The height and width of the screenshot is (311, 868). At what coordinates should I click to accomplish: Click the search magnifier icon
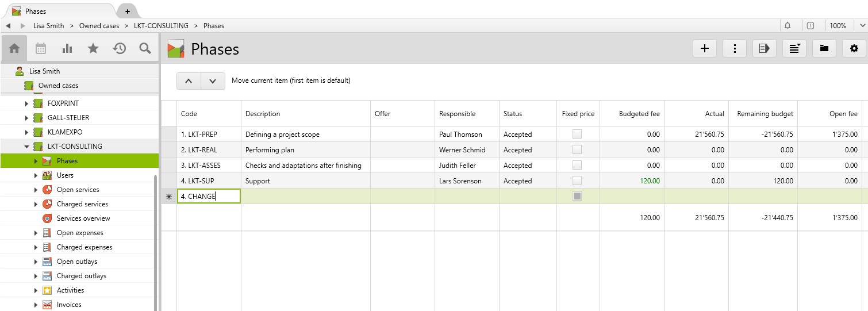click(145, 48)
